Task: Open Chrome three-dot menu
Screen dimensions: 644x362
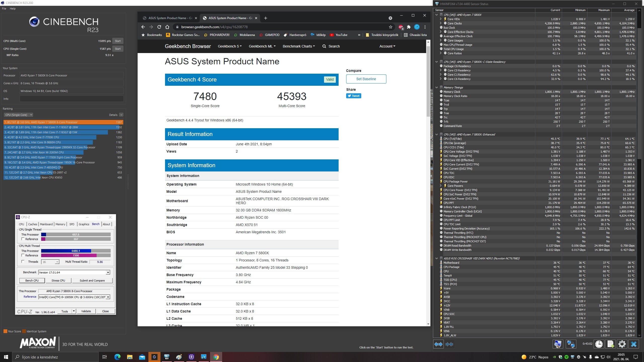Action: tap(425, 27)
